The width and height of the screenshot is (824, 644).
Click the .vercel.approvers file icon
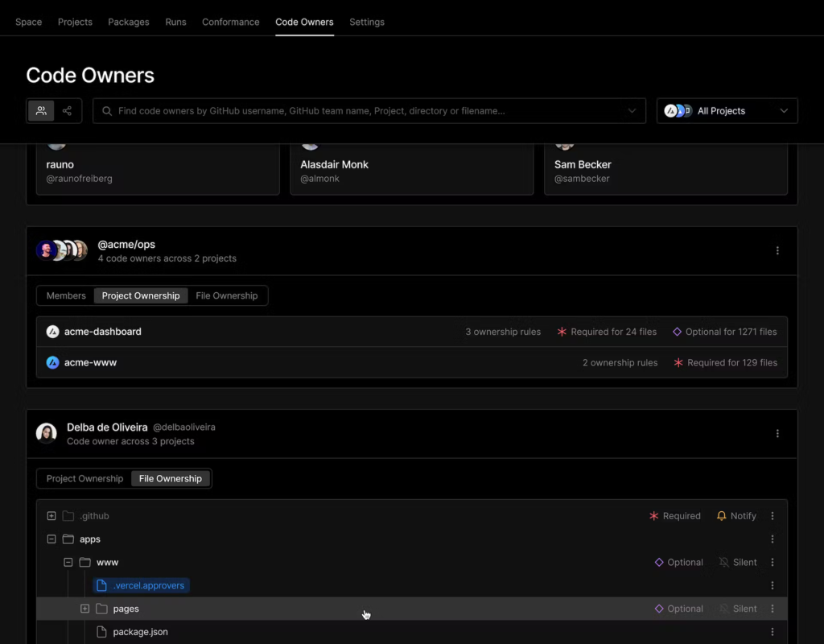tap(101, 585)
